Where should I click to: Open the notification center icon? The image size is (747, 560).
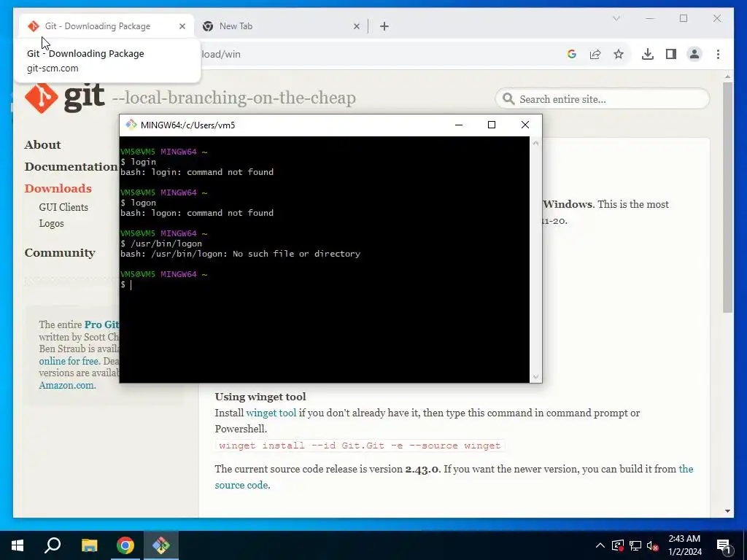(724, 545)
